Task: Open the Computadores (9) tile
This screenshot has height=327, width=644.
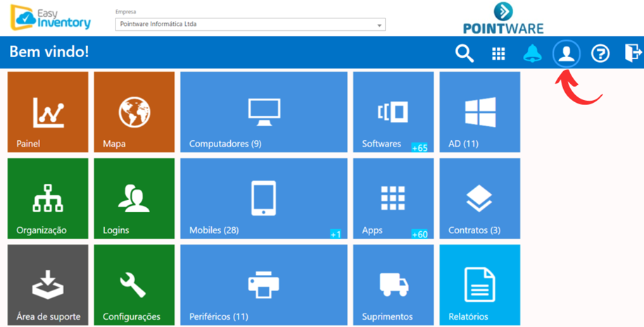Action: click(x=263, y=113)
